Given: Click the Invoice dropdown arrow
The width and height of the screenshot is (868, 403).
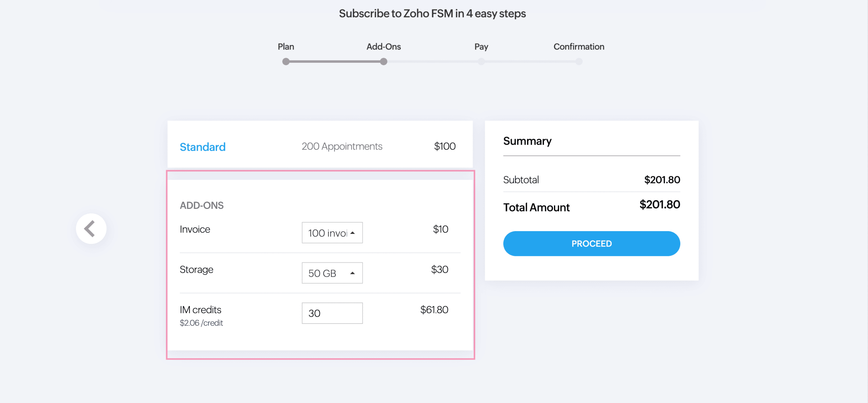Looking at the screenshot, I should [353, 233].
